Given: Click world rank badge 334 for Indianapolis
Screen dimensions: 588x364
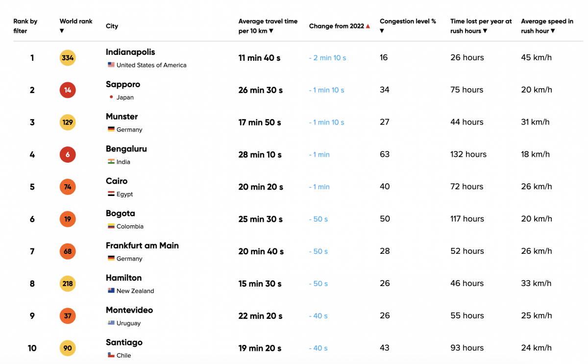Looking at the screenshot, I should coord(68,57).
